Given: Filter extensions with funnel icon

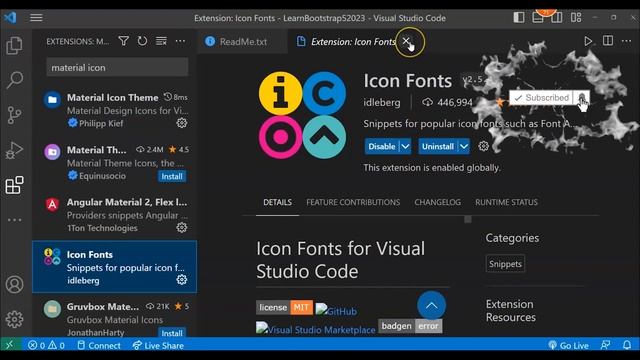Looking at the screenshot, I should point(123,41).
